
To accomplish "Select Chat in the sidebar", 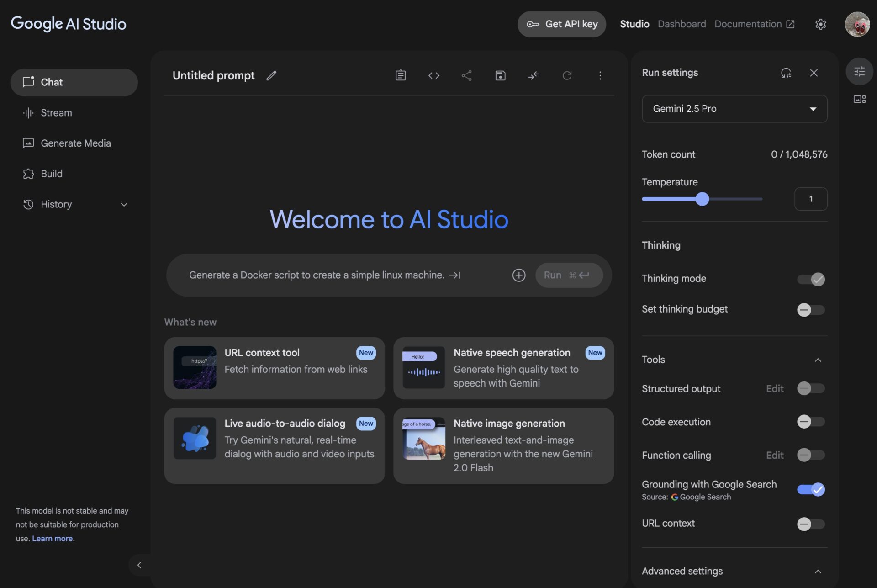I will tap(74, 82).
